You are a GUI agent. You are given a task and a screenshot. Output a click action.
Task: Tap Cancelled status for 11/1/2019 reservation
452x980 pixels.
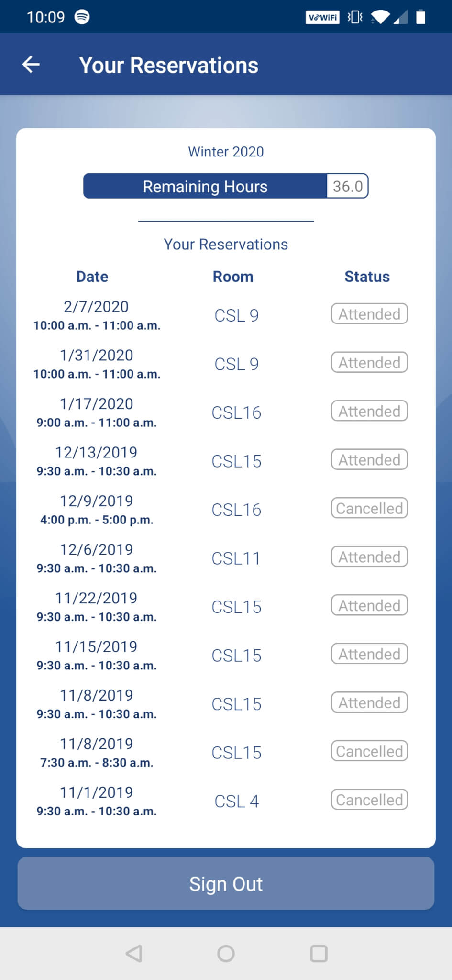pos(369,800)
